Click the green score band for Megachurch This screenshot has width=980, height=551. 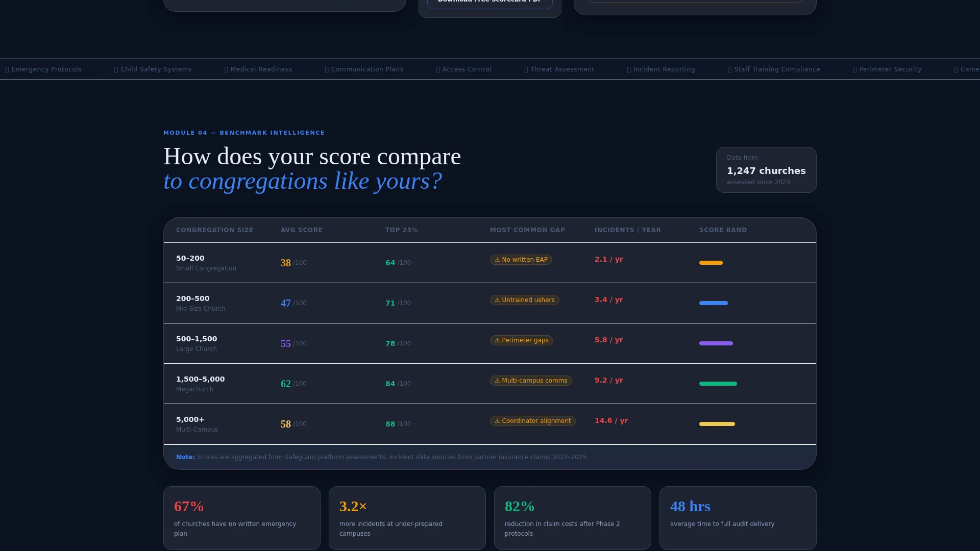click(718, 384)
